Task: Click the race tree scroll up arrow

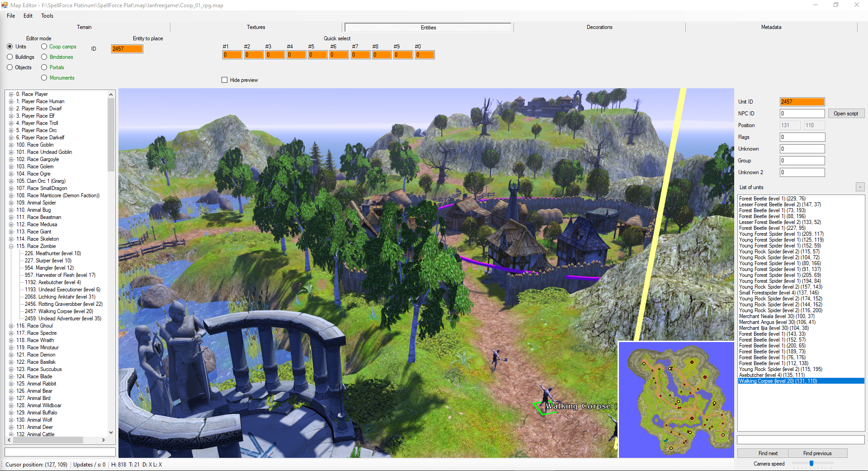Action: [x=111, y=94]
